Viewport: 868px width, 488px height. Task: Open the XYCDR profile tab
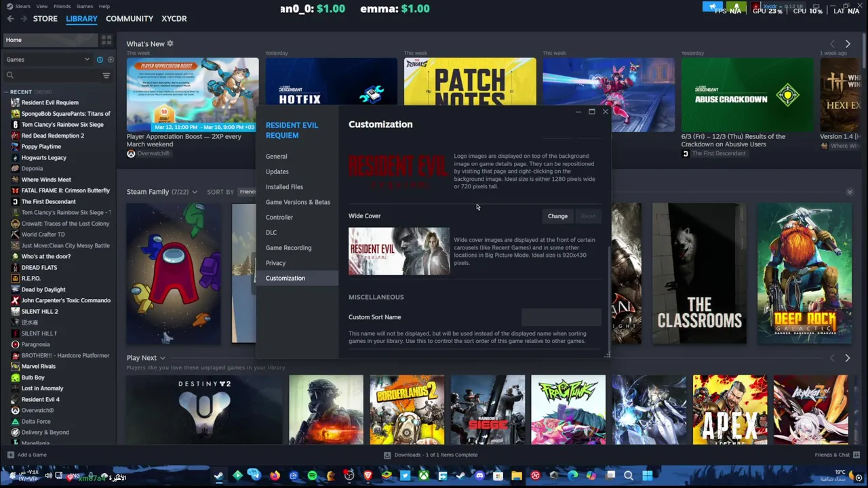point(174,19)
